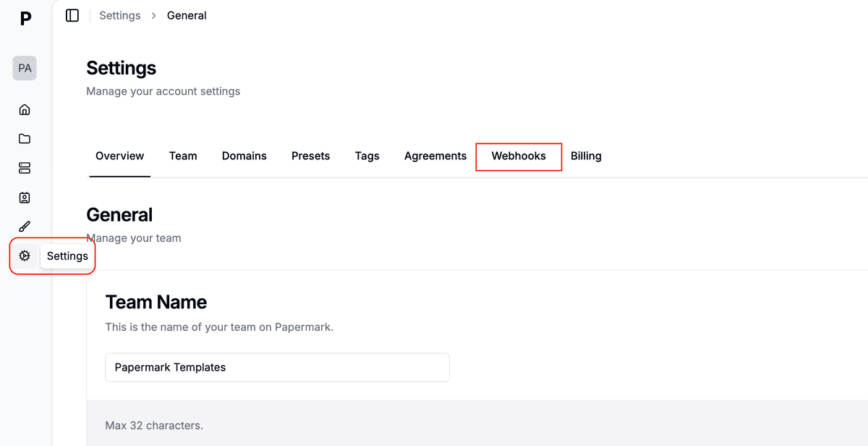Open the PA team avatar menu
Viewport: 868px width, 446px height.
tap(25, 67)
